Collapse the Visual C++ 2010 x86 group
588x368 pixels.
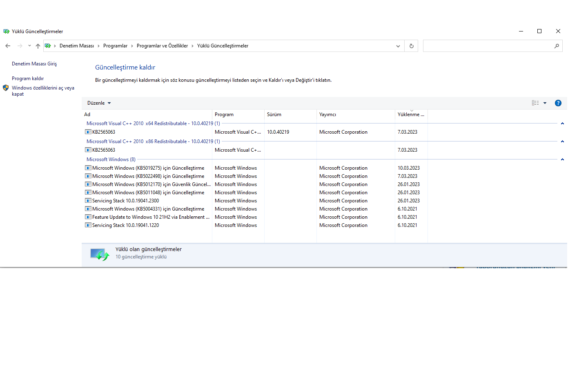[x=562, y=141]
